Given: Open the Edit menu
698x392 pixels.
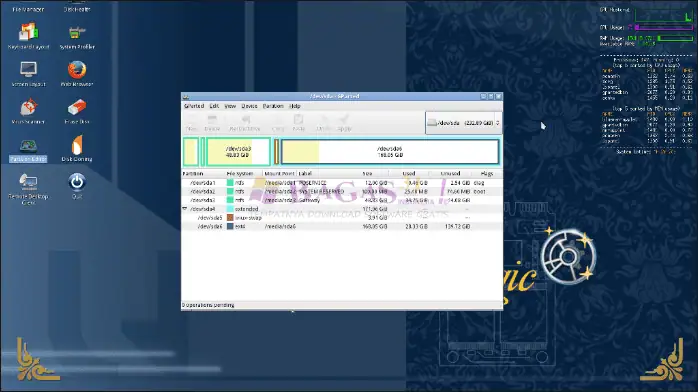Looking at the screenshot, I should (214, 106).
